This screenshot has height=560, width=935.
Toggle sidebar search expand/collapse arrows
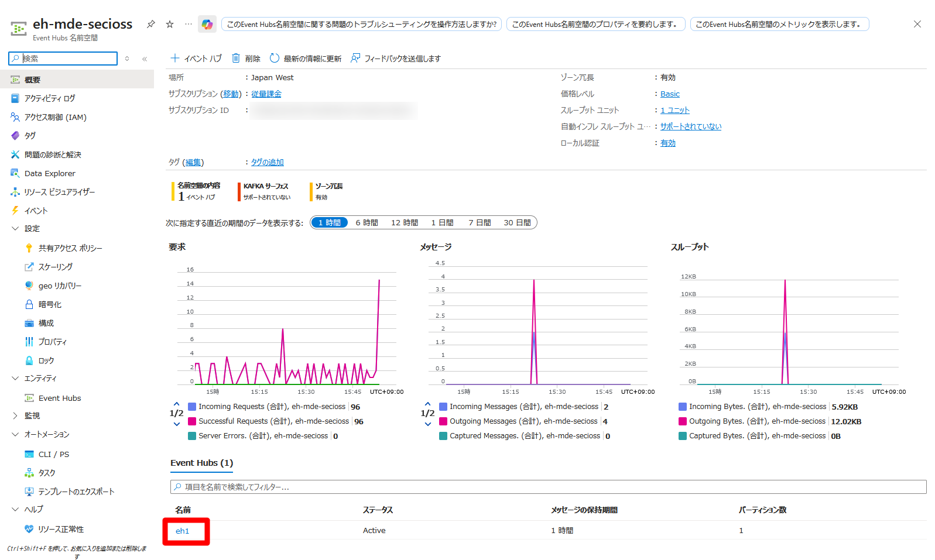pos(127,59)
